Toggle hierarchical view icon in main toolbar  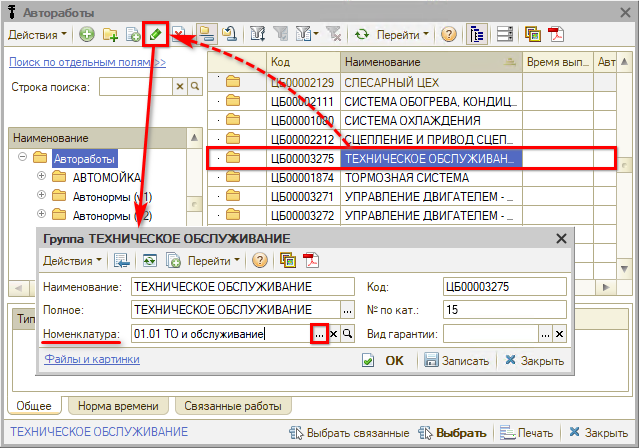point(207,34)
